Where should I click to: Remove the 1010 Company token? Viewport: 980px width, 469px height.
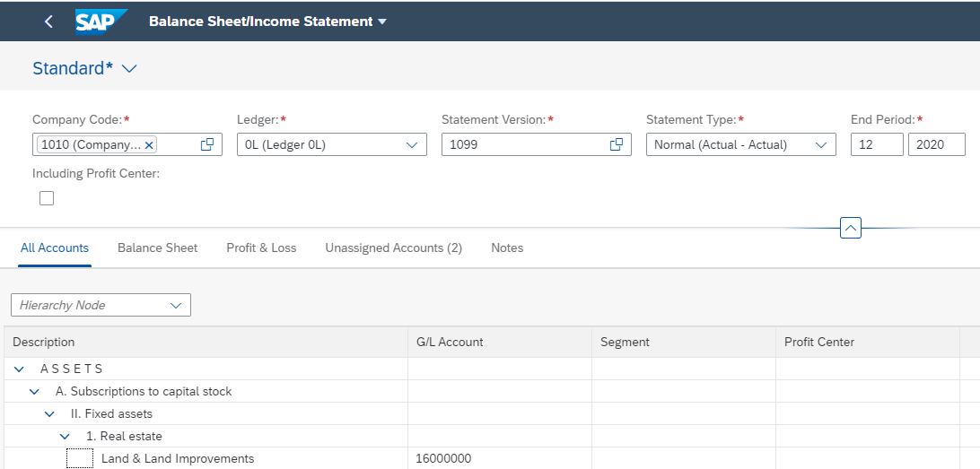tap(149, 145)
